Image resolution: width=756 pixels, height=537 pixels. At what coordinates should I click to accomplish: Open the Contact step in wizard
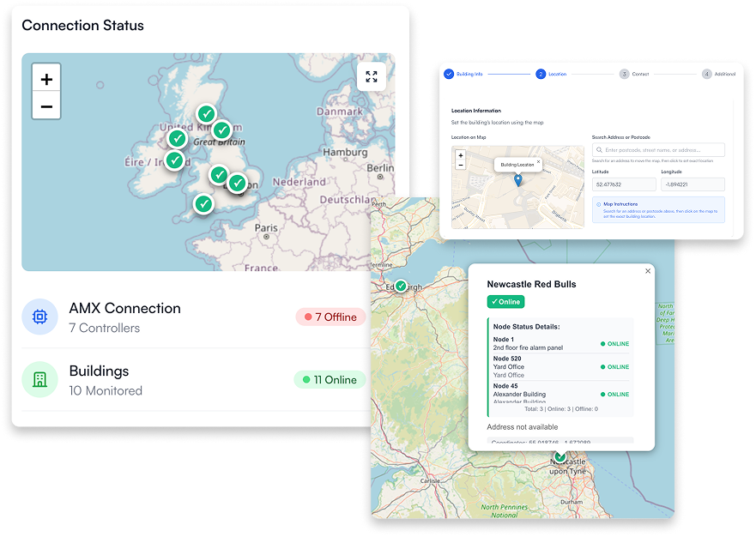(624, 75)
